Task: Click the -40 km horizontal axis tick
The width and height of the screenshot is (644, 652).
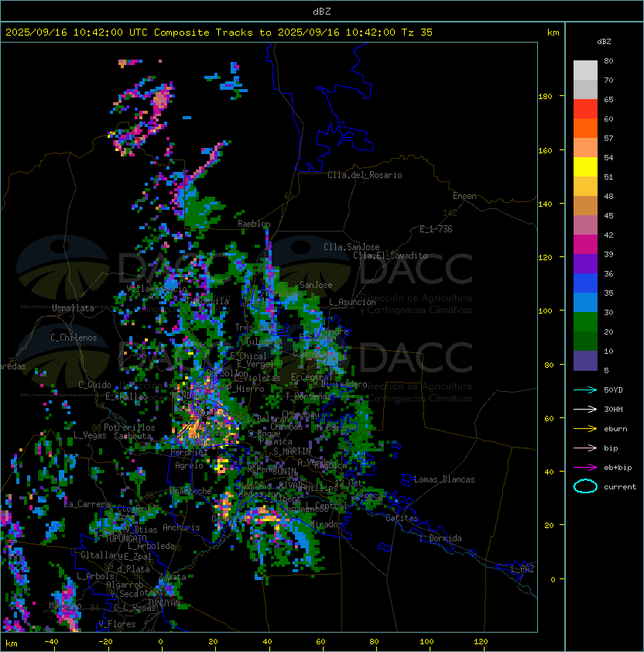Action: click(52, 642)
